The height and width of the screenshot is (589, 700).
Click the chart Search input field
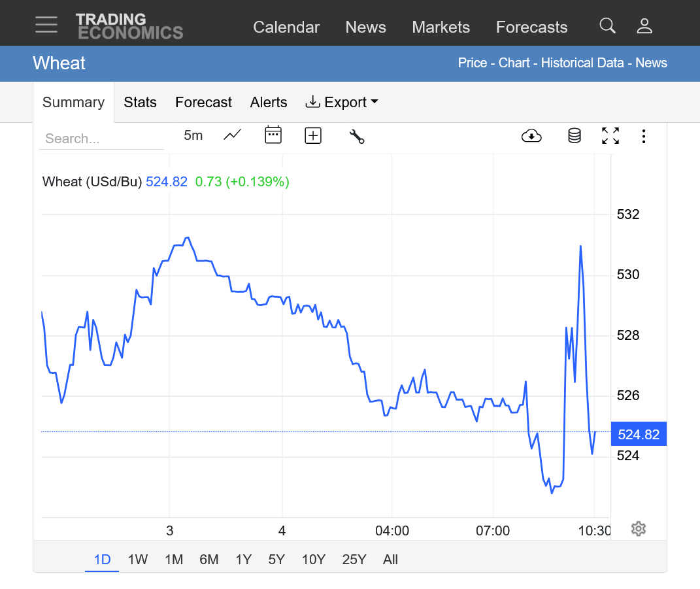101,139
